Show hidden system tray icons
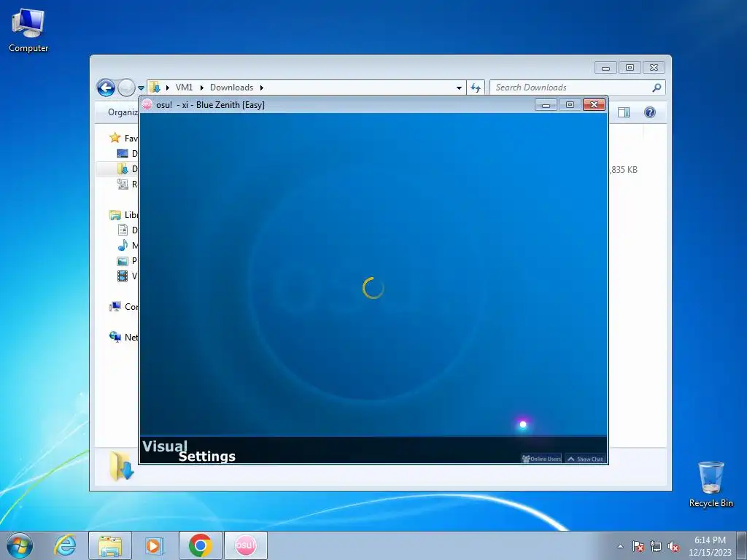The height and width of the screenshot is (560, 747). [x=620, y=546]
